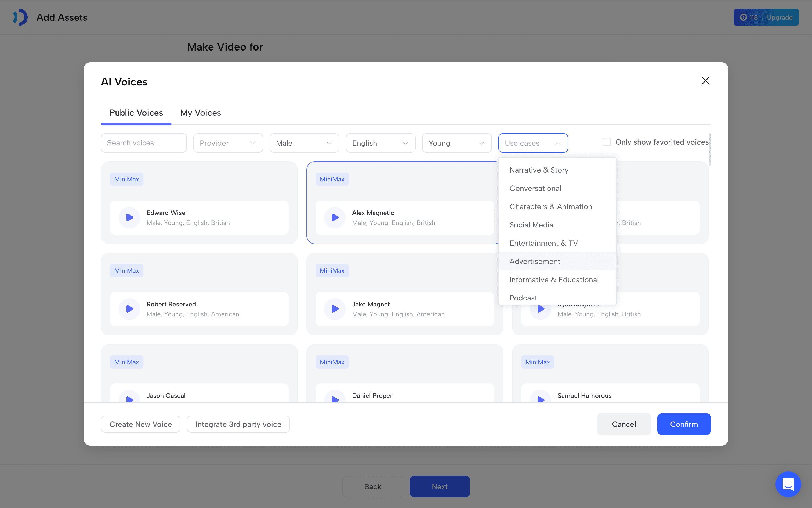Switch to the My Voices tab
The height and width of the screenshot is (508, 812).
(200, 113)
